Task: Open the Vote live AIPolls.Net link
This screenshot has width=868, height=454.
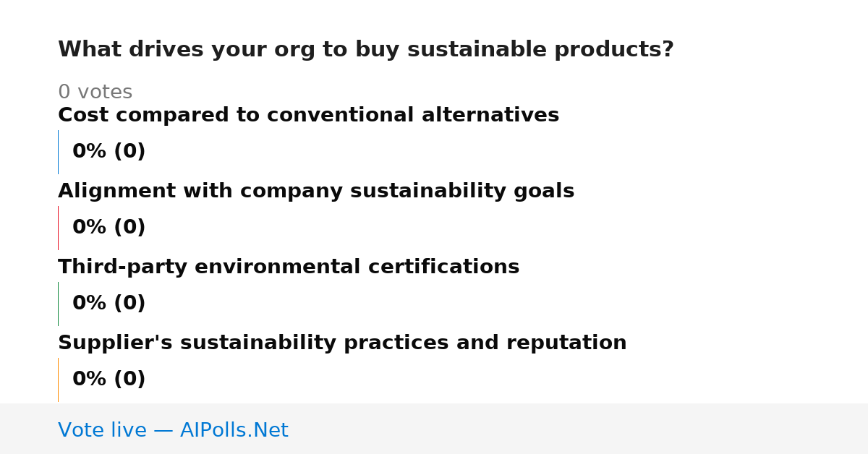Action: pyautogui.click(x=173, y=430)
